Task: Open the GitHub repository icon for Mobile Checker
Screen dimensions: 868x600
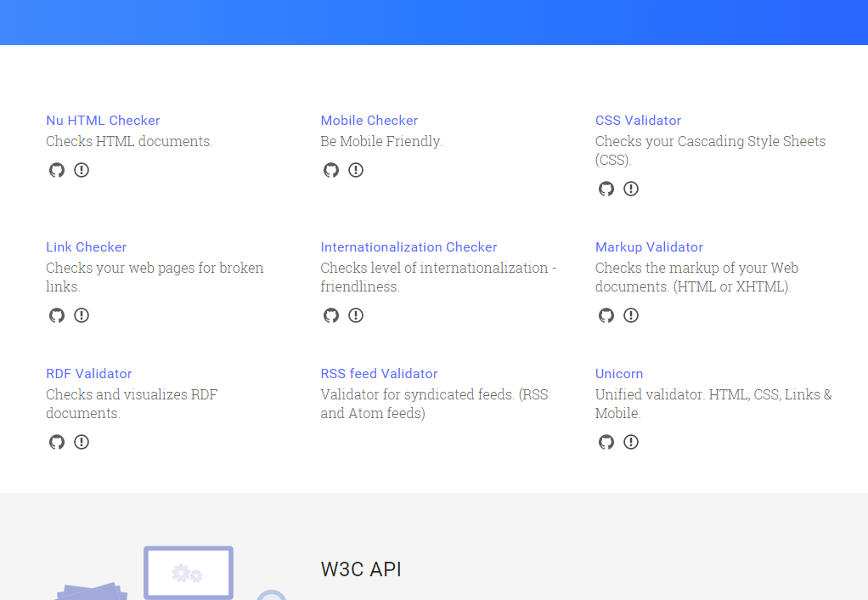Action: pyautogui.click(x=331, y=170)
